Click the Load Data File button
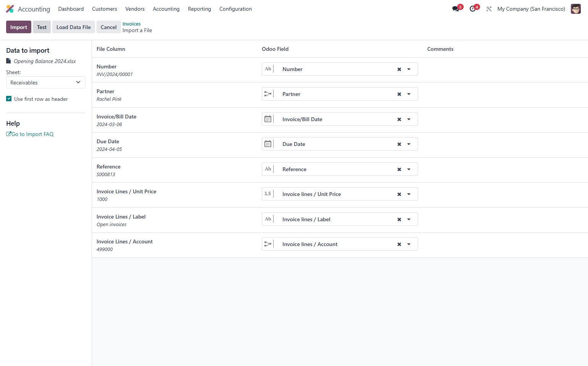Screen dimensions: 588x366 [74, 27]
